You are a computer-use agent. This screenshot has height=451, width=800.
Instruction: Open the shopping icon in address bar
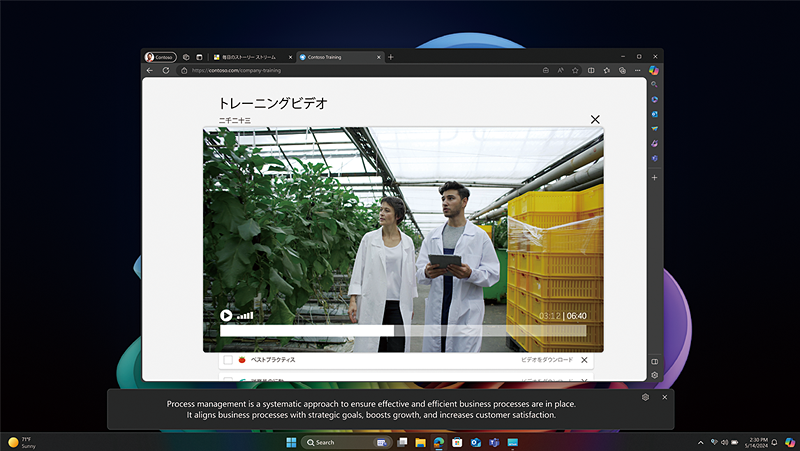click(546, 70)
